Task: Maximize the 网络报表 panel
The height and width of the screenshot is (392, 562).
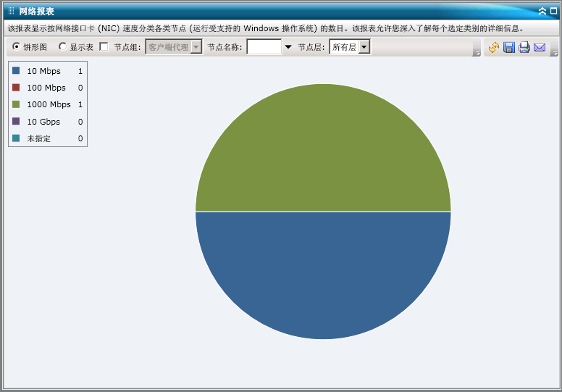Action: (x=554, y=11)
